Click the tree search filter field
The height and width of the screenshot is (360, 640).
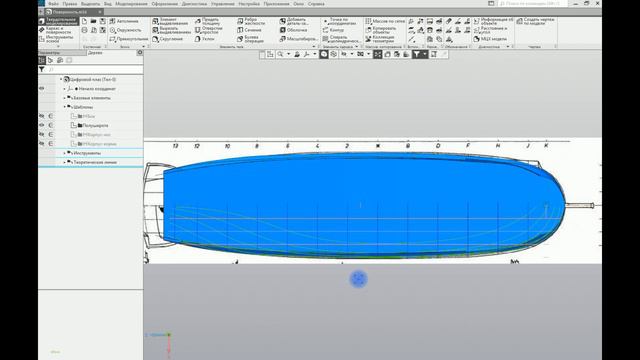95,70
